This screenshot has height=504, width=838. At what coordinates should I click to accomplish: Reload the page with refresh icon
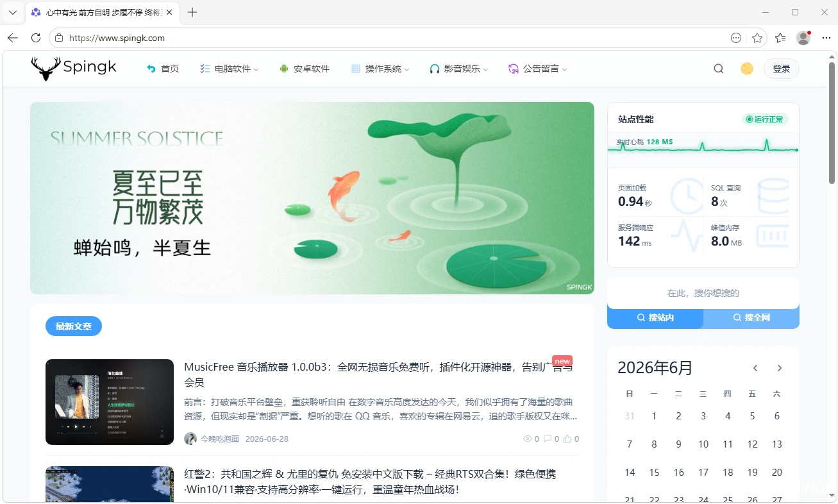36,38
